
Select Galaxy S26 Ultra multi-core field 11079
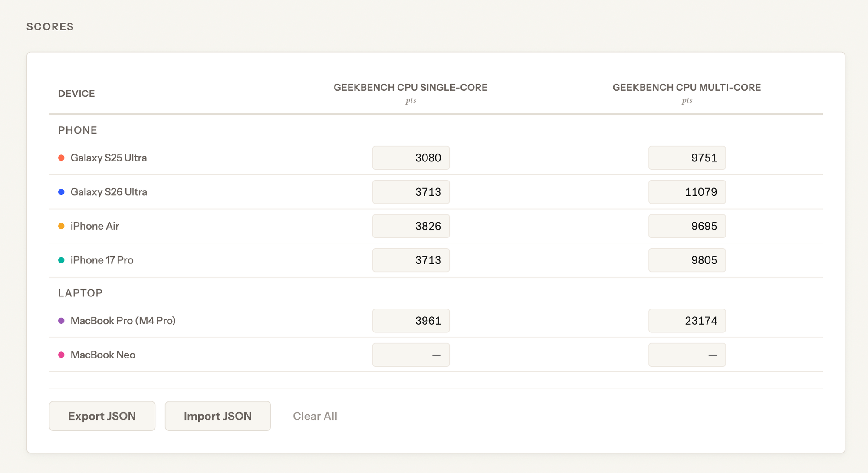(x=687, y=192)
